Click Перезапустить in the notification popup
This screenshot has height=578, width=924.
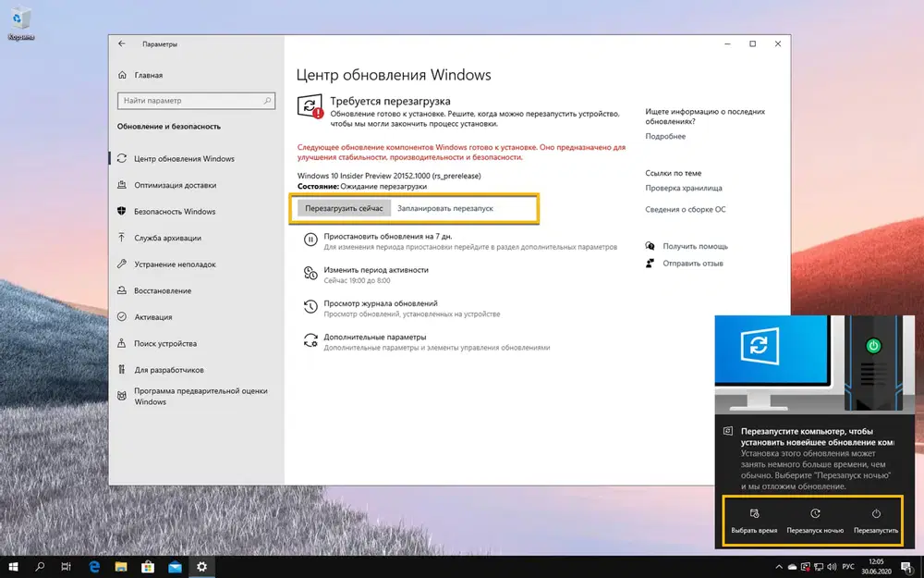[x=878, y=521]
